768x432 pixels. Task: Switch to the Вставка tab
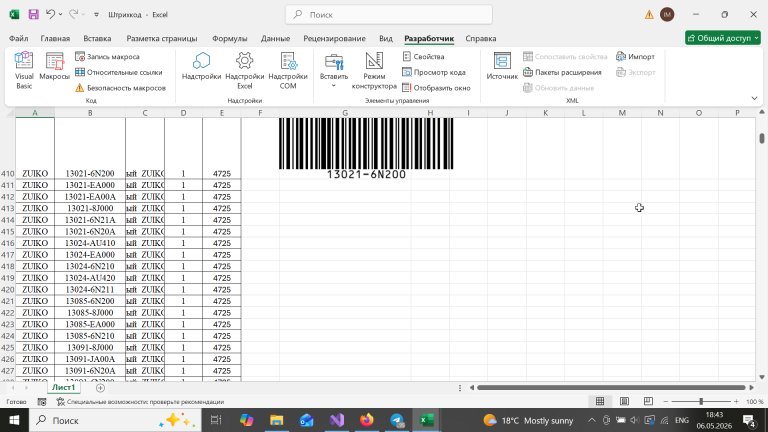tap(97, 38)
